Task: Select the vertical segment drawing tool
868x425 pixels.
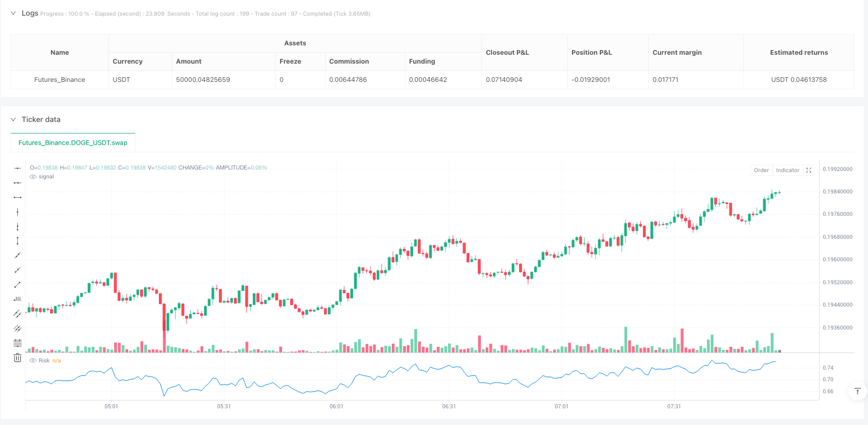Action: (17, 241)
